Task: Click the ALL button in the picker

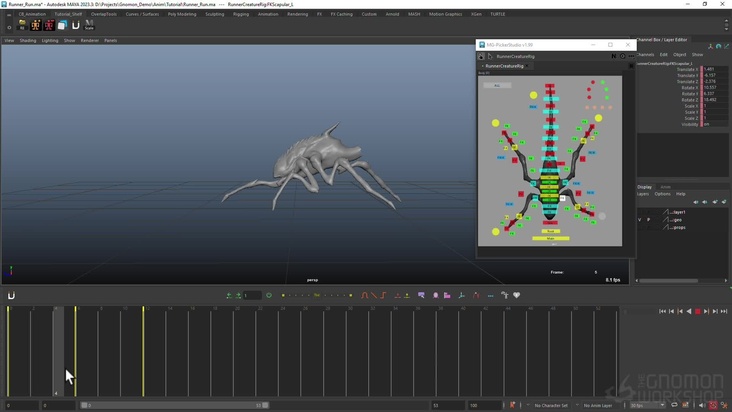Action: click(497, 85)
